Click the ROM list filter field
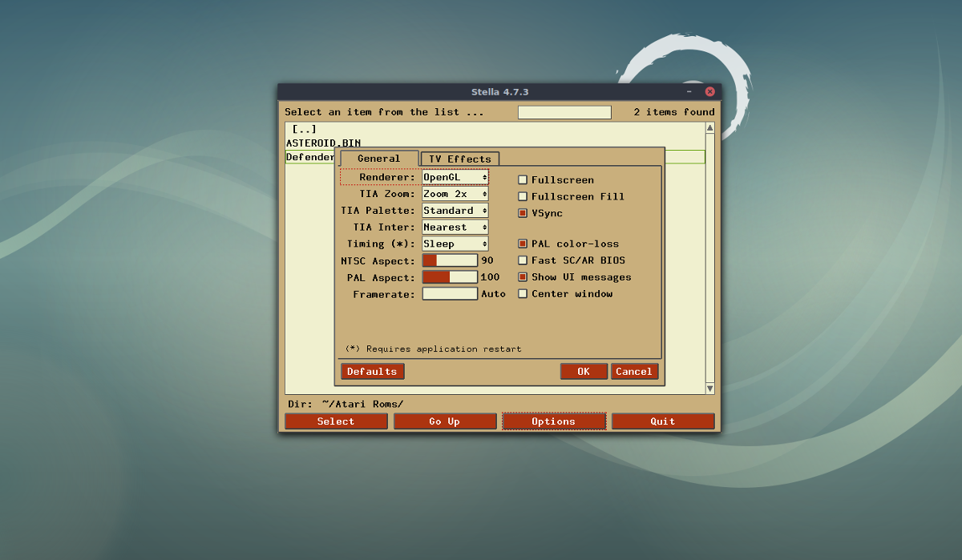The height and width of the screenshot is (560, 962). coord(564,112)
